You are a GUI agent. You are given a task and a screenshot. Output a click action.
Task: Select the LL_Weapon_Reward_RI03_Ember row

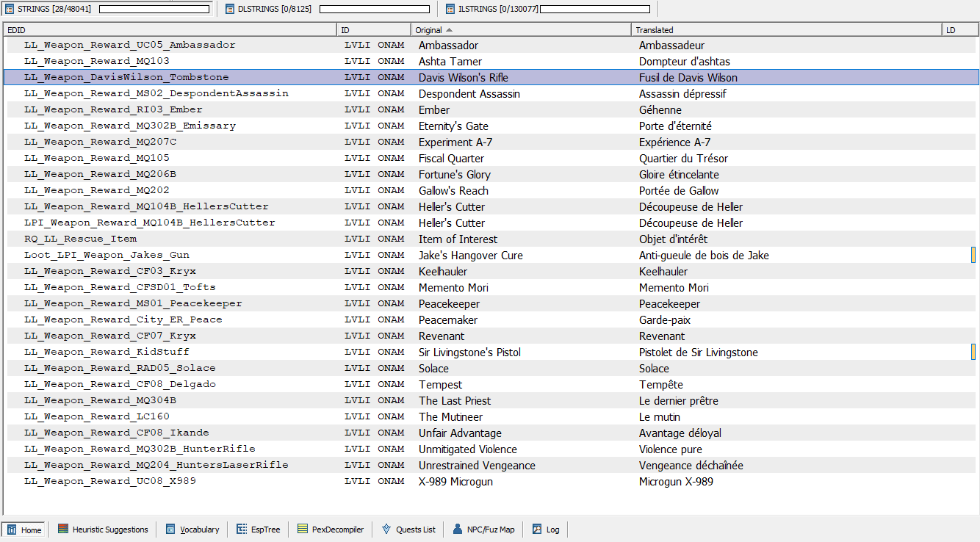(491, 109)
